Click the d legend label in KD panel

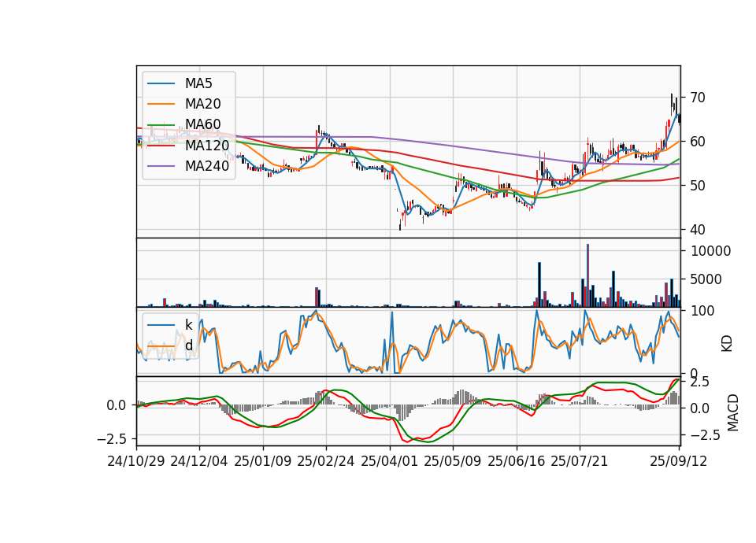pyautogui.click(x=188, y=345)
